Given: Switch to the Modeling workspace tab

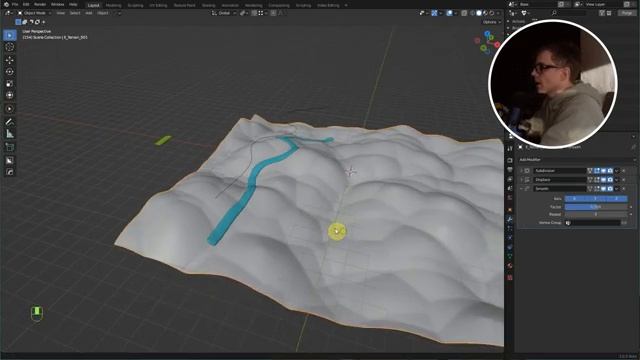Looking at the screenshot, I should tap(113, 6).
